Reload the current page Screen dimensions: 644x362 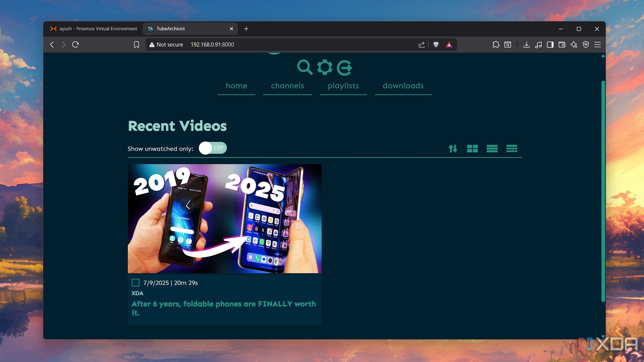pos(75,44)
